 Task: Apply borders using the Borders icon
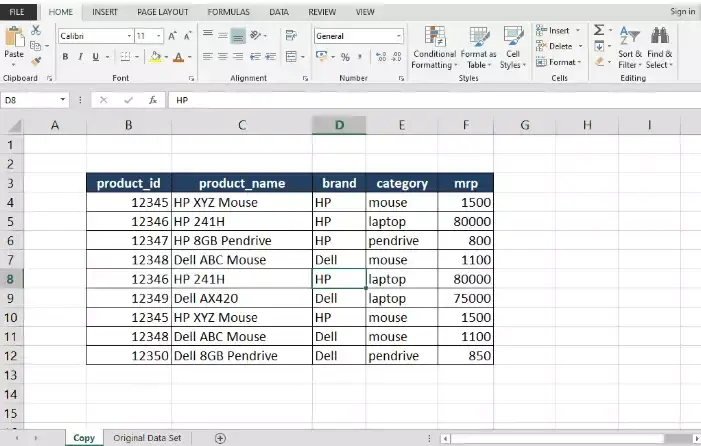125,57
